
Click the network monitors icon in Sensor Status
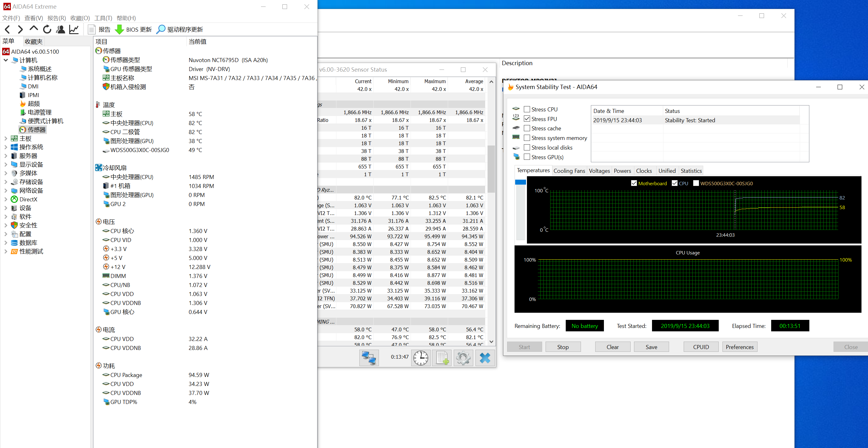(369, 358)
